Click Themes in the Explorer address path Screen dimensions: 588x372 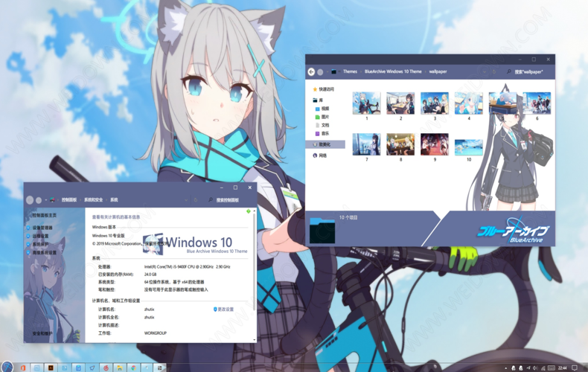tap(350, 71)
